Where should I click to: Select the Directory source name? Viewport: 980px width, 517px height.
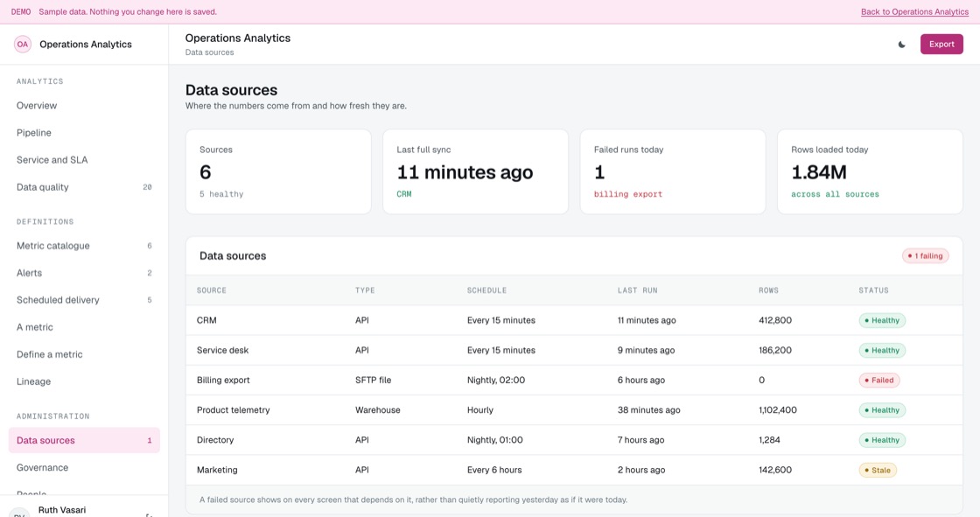215,440
